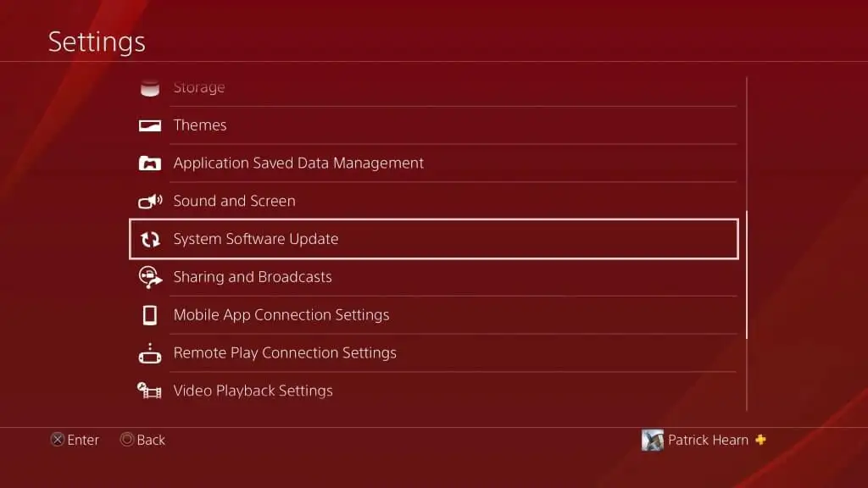Click the Video Playback film icon

point(149,391)
